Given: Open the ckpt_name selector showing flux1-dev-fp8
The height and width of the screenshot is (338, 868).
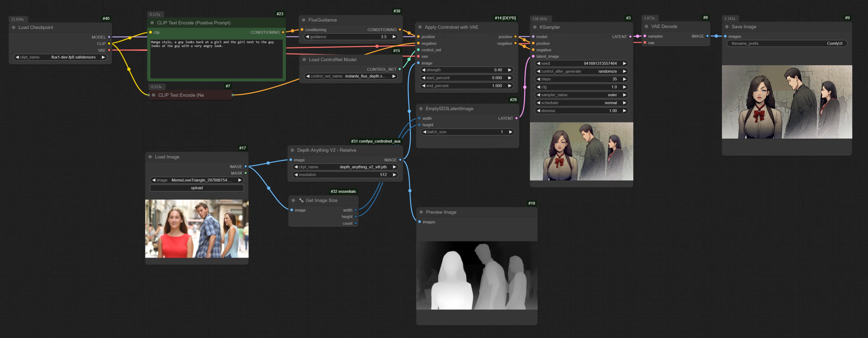Looking at the screenshot, I should point(60,57).
